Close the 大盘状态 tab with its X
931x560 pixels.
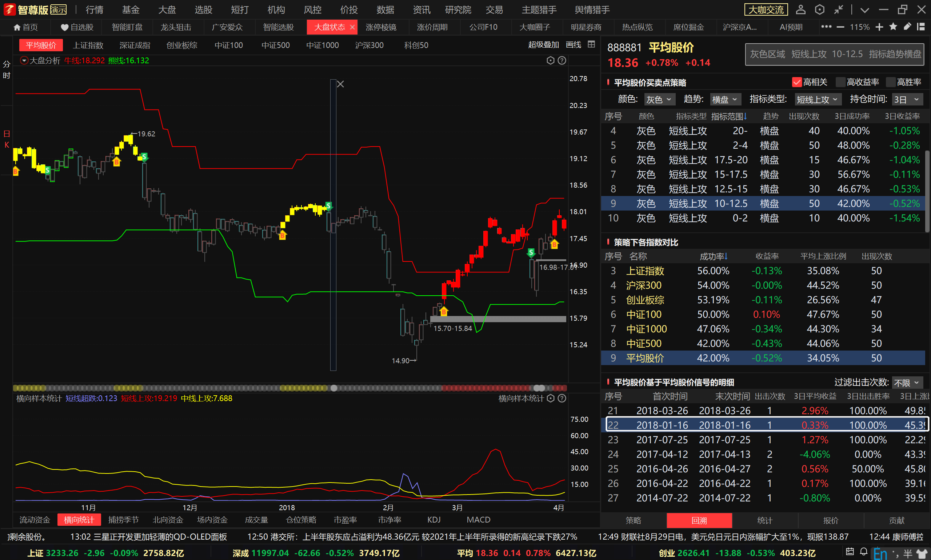352,27
